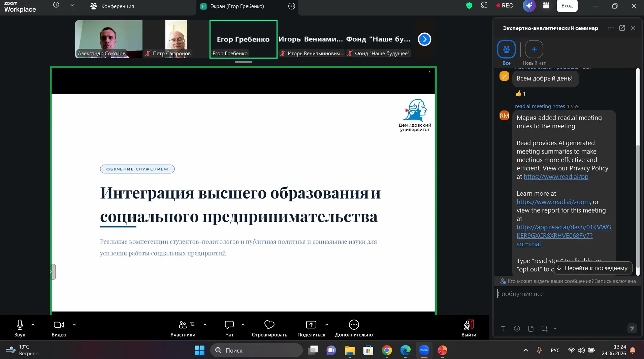The height and width of the screenshot is (359, 644).
Task: Click gallery strip resize handle bar
Action: click(x=244, y=62)
